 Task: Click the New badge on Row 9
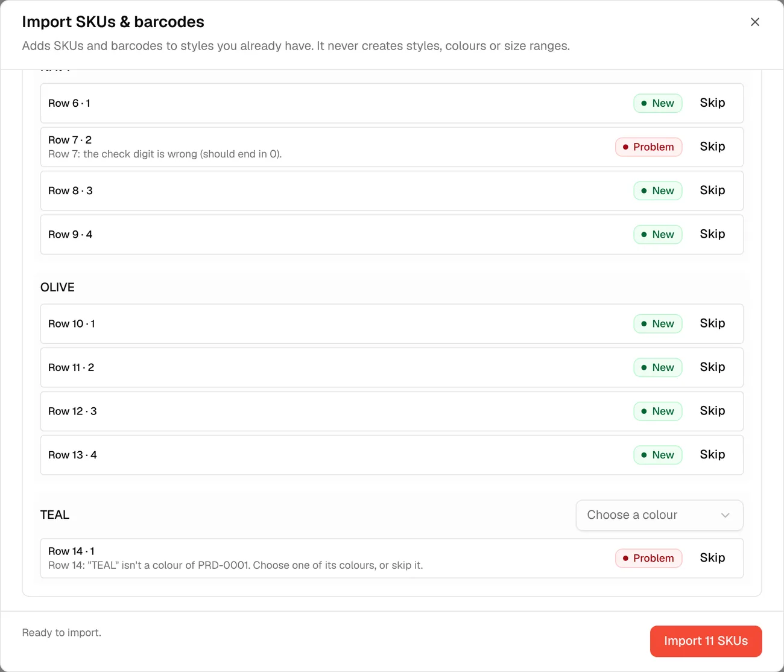pyautogui.click(x=657, y=235)
